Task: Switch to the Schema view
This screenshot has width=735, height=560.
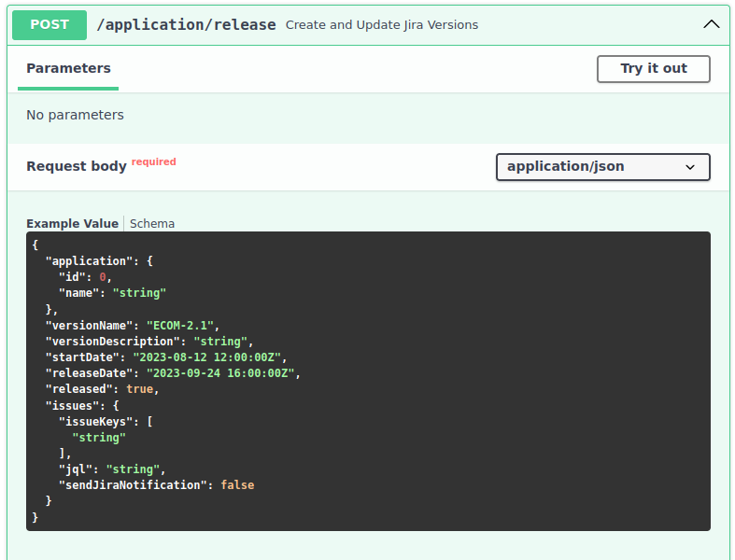Action: 152,223
